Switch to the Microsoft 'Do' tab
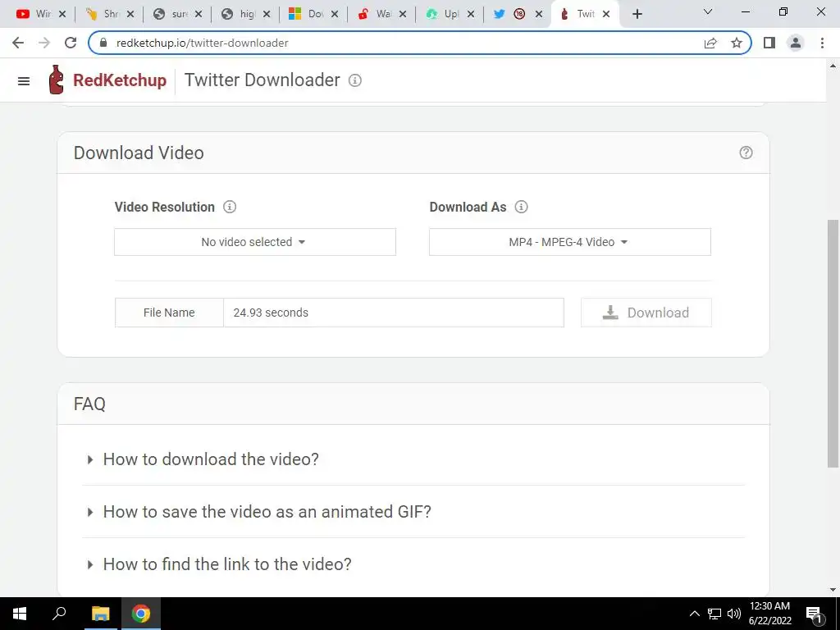The height and width of the screenshot is (630, 840). [x=307, y=14]
